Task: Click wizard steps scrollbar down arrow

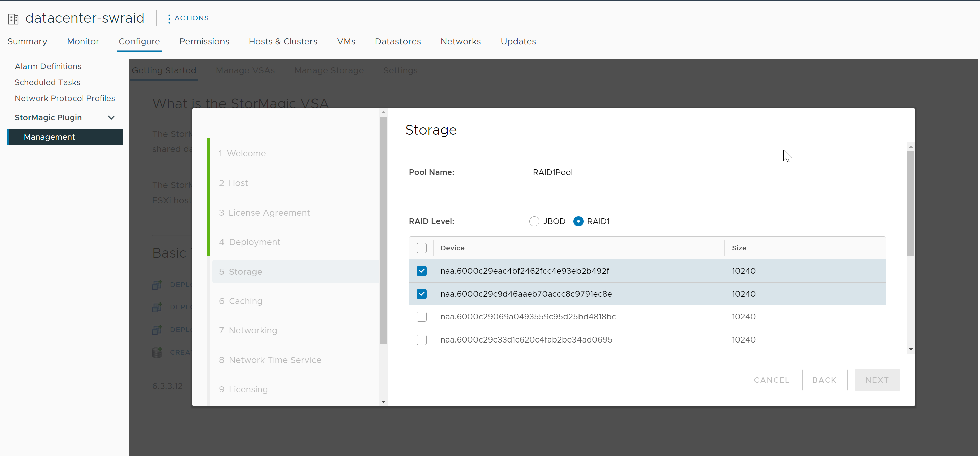Action: 383,402
